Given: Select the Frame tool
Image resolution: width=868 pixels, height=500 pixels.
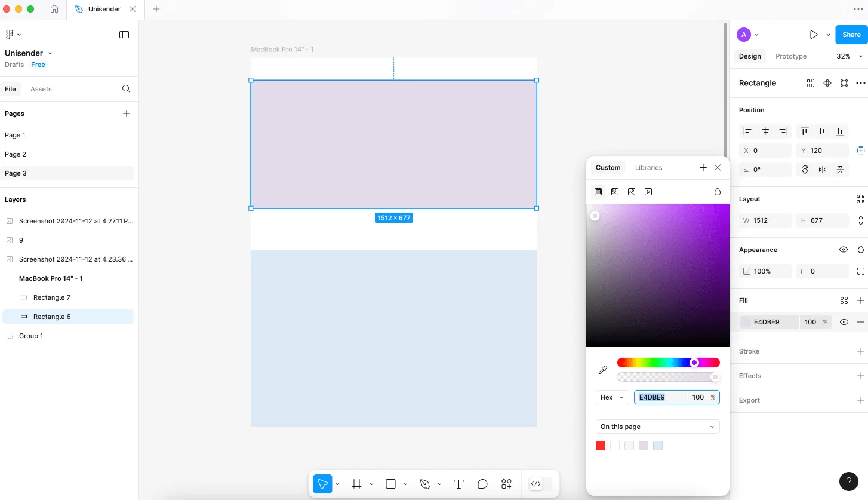Looking at the screenshot, I should click(x=357, y=484).
